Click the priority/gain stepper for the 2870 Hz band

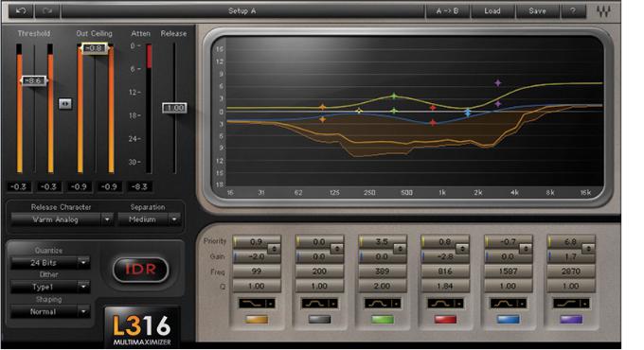588,249
